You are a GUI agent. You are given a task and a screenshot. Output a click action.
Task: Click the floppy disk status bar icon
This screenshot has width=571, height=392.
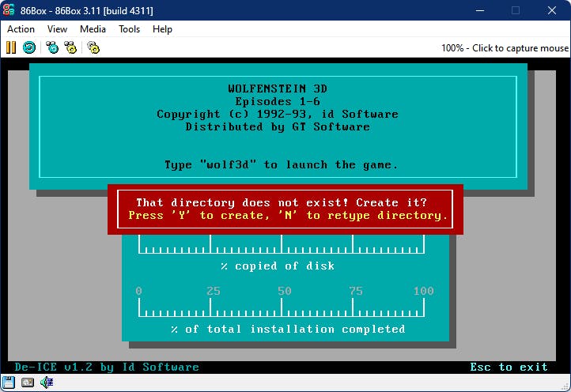tap(8, 383)
